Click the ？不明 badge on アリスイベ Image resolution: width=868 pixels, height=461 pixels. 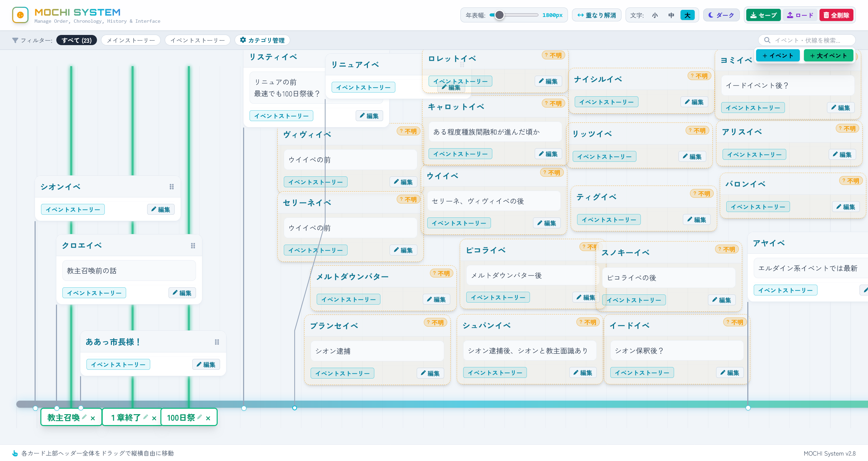(x=847, y=129)
